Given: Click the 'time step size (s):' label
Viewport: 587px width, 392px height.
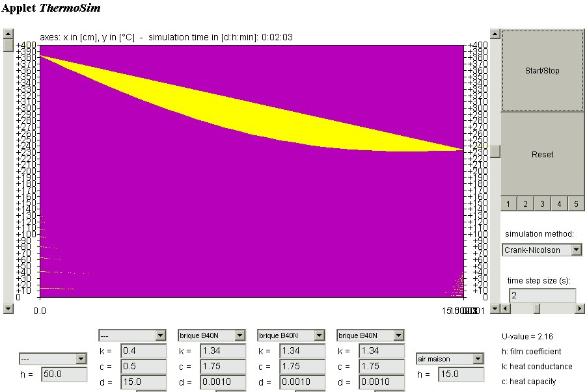Looking at the screenshot, I should click(539, 281).
